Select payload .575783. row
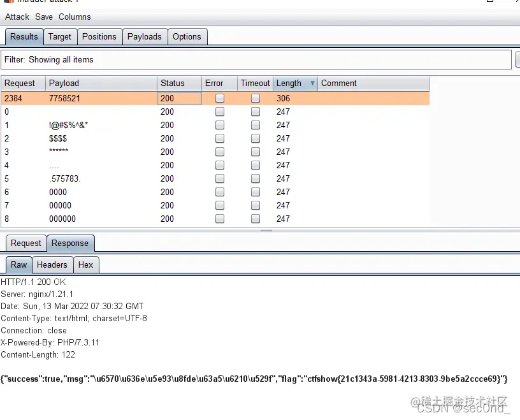The height and width of the screenshot is (420, 520). click(215, 179)
